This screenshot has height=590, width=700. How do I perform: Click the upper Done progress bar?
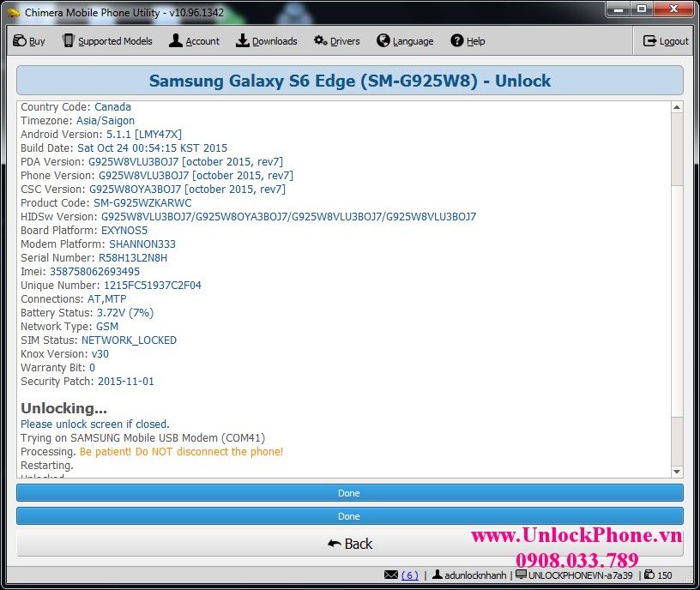pyautogui.click(x=350, y=493)
